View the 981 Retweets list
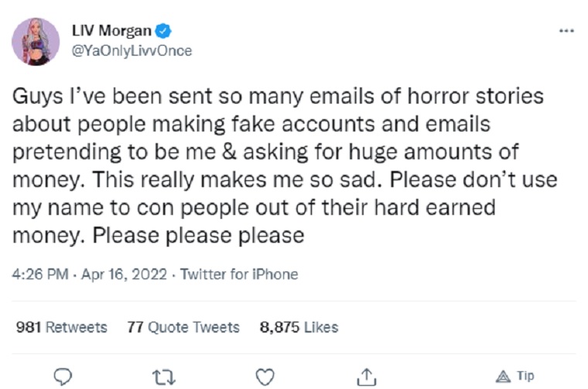The height and width of the screenshot is (389, 588). (x=62, y=327)
